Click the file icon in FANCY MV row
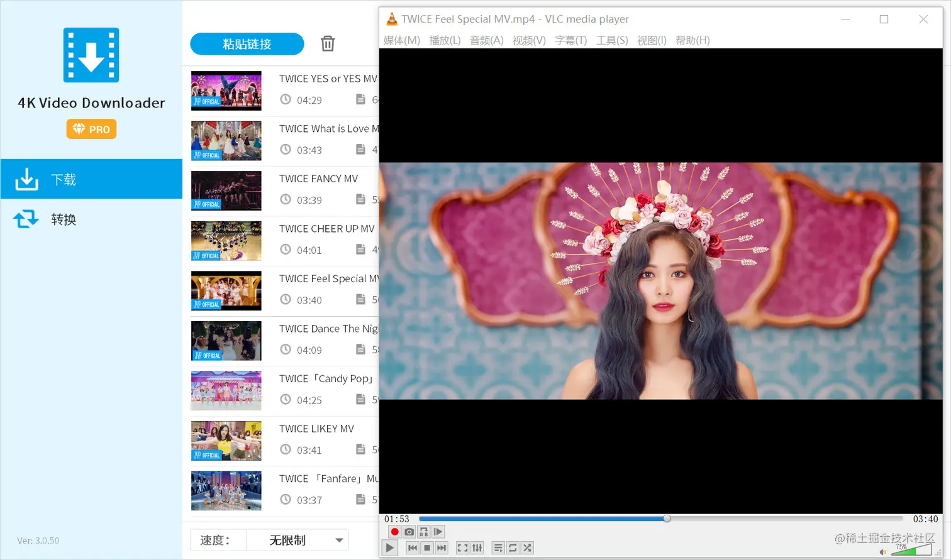951x560 pixels. point(360,199)
